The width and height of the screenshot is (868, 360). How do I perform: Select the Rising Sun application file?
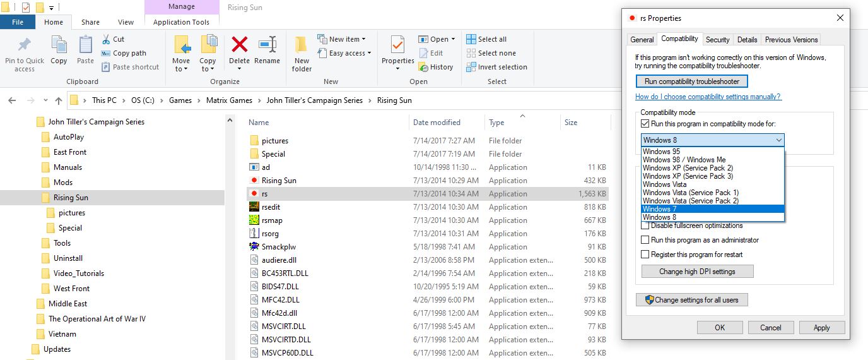279,181
